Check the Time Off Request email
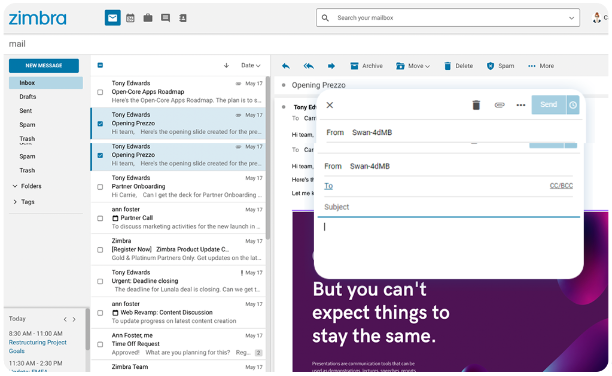Image resolution: width=612 pixels, height=376 pixels. coord(100,344)
